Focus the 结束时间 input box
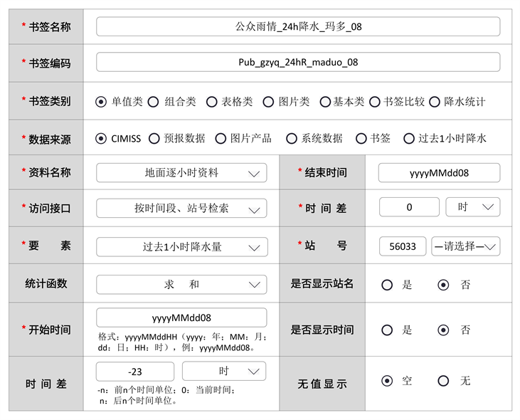Screen dimensions: 520x420 pyautogui.click(x=439, y=173)
